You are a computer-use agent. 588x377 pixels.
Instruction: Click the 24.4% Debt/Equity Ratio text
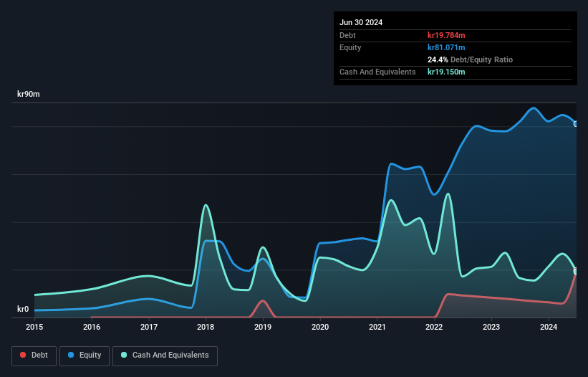click(470, 59)
